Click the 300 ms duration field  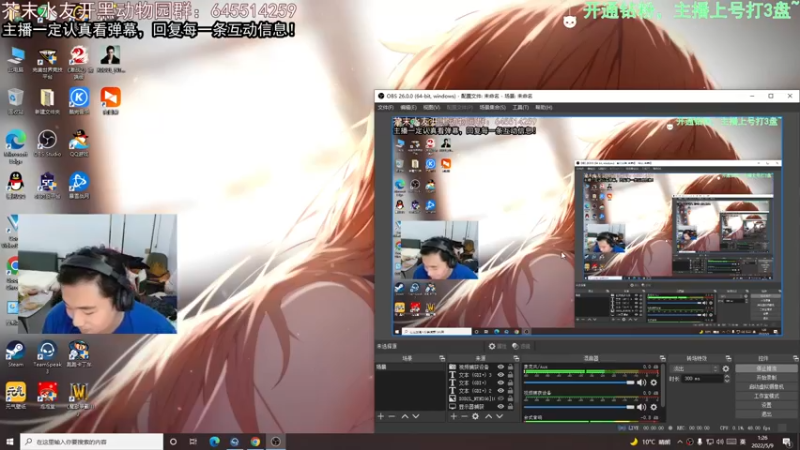(x=703, y=379)
